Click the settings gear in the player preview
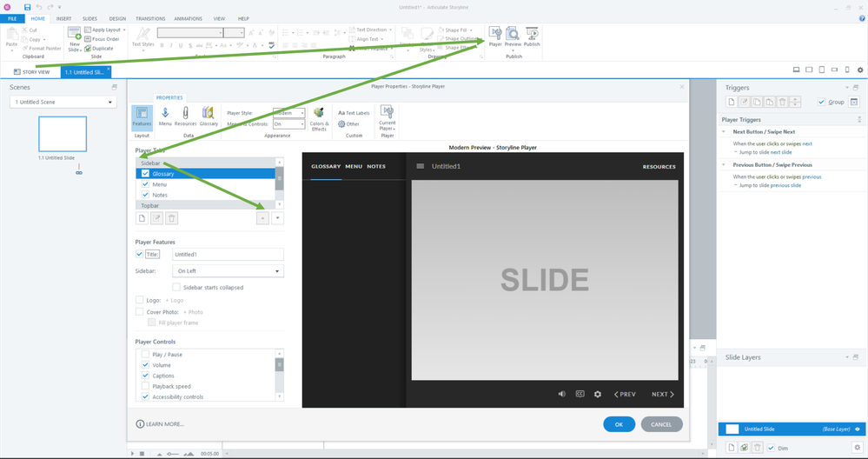The image size is (868, 459). [597, 394]
